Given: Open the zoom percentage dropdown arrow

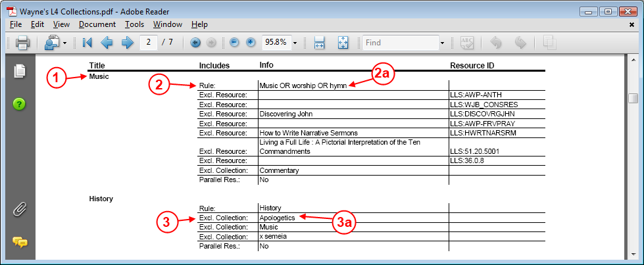Looking at the screenshot, I should (x=295, y=43).
